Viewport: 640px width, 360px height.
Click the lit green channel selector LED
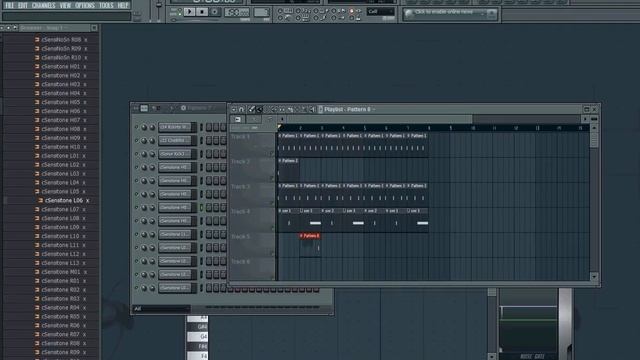coord(201,207)
